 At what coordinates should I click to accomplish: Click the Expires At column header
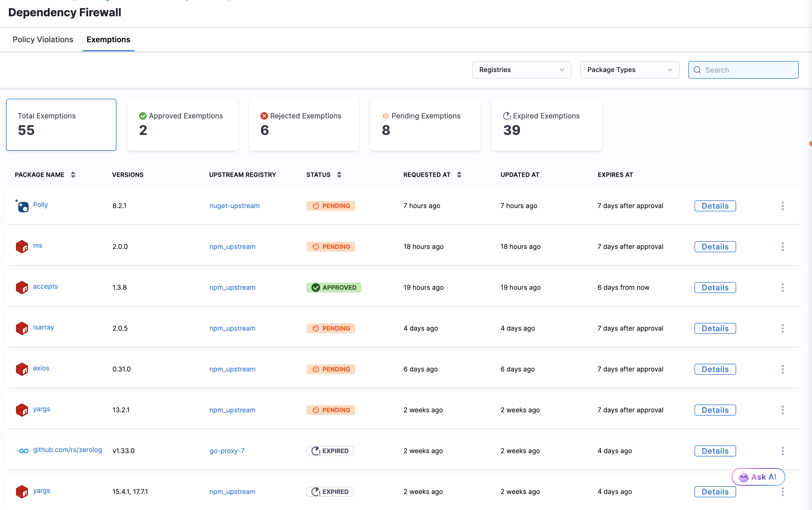point(615,175)
